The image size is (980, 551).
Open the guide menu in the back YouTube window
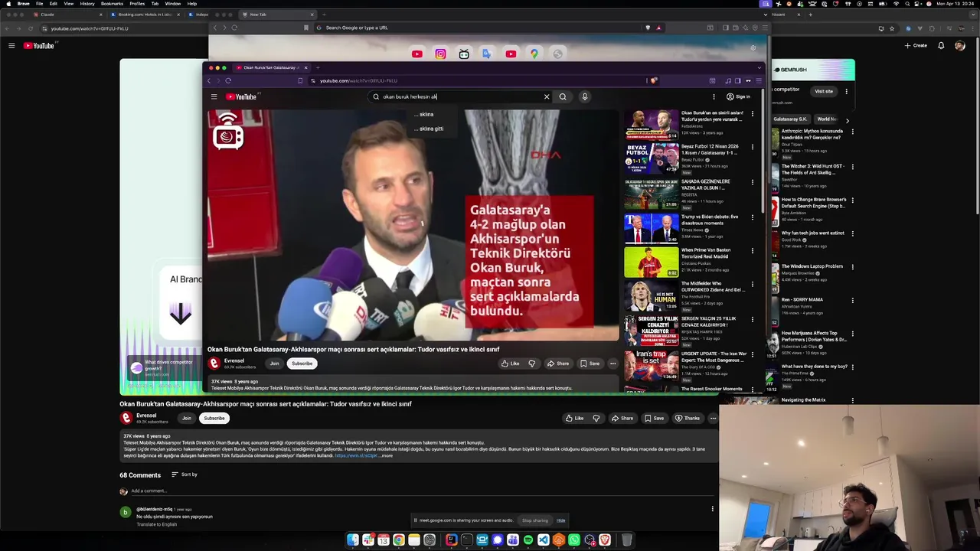[11, 46]
